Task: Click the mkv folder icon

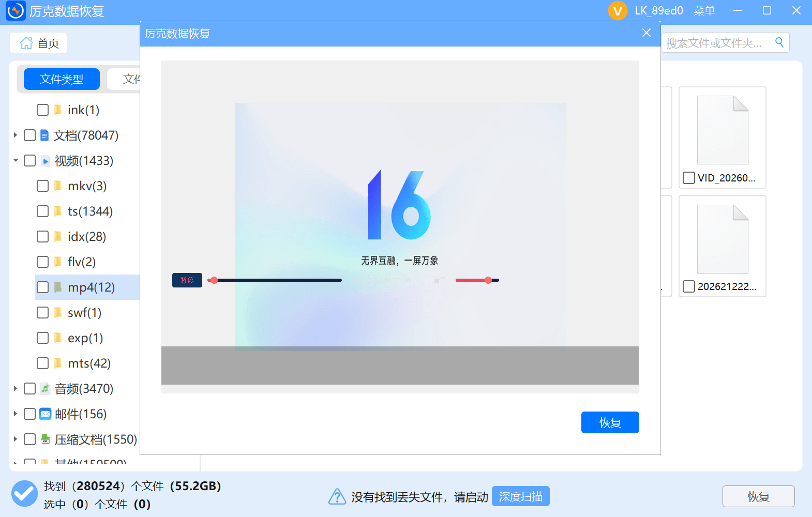Action: [58, 186]
